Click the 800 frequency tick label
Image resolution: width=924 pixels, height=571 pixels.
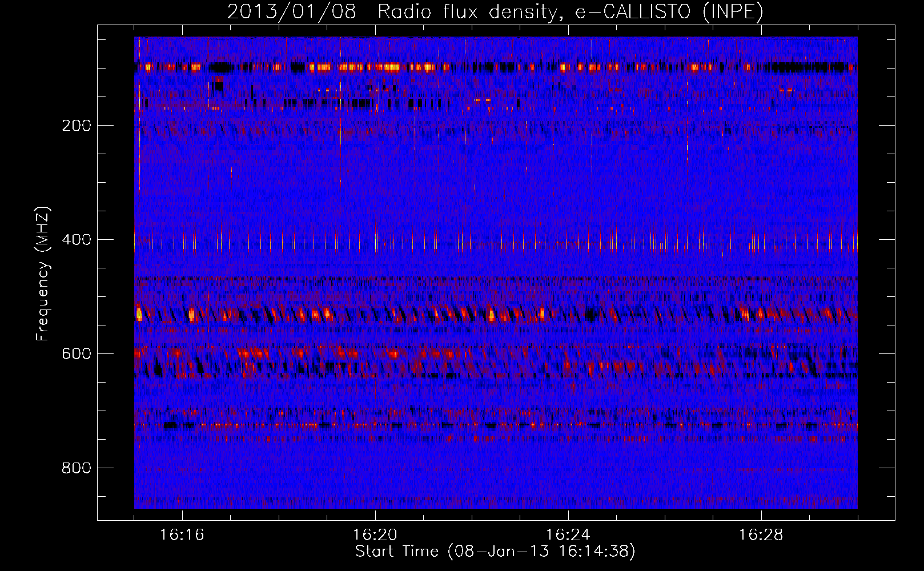point(77,468)
